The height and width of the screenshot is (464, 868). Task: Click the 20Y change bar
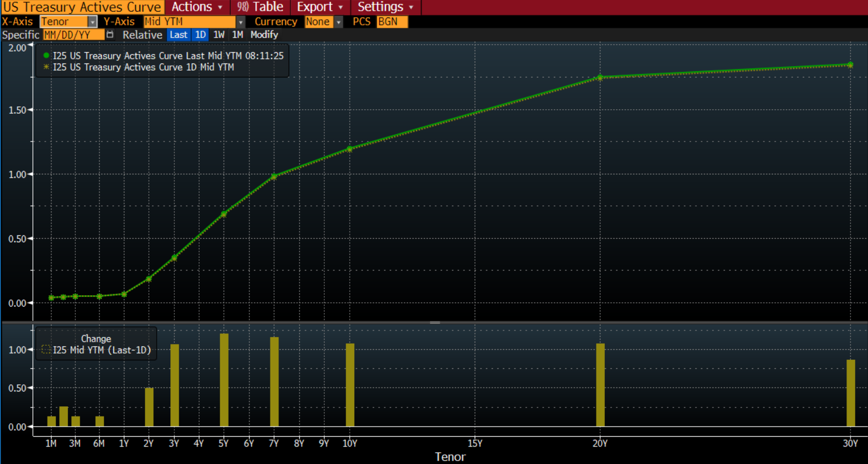tap(600, 385)
